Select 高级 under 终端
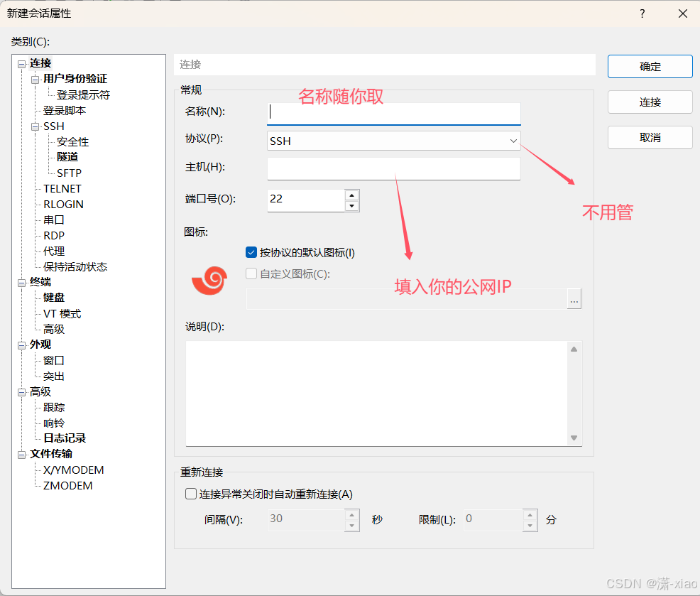700x596 pixels. pos(53,330)
